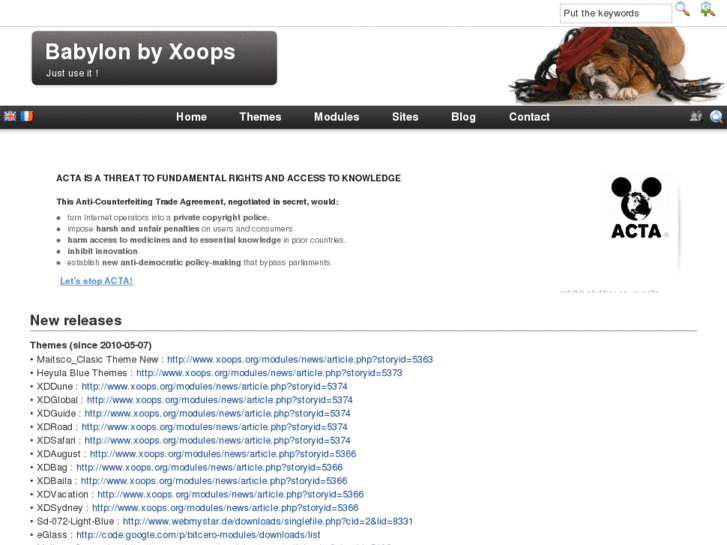Open the XDSafari article link
727x545 pixels.
[x=217, y=440]
